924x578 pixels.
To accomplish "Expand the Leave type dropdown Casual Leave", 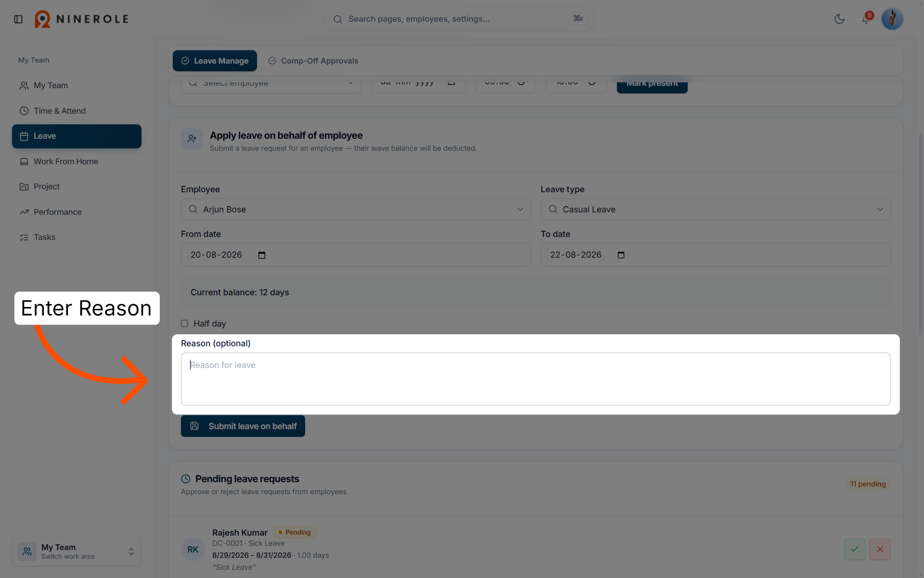I will click(715, 210).
